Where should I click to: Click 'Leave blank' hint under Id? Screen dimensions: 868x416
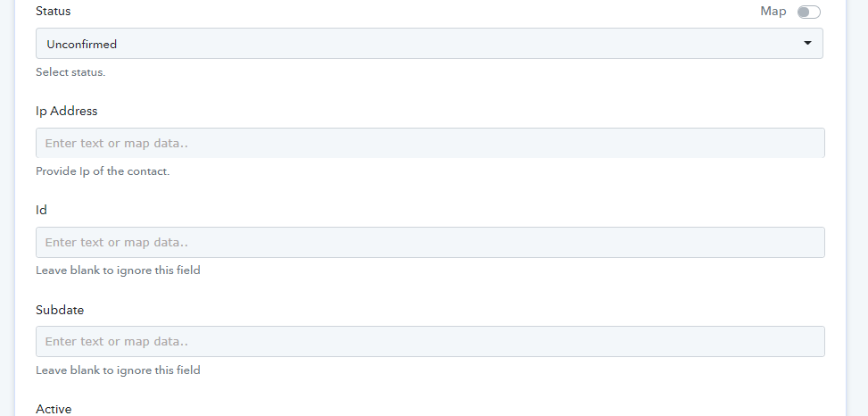[x=118, y=270]
